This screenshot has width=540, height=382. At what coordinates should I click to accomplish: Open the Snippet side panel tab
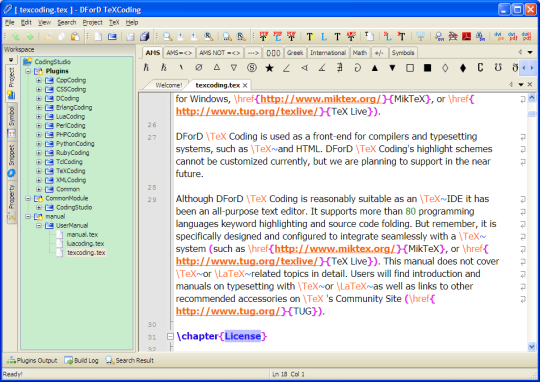pyautogui.click(x=11, y=161)
